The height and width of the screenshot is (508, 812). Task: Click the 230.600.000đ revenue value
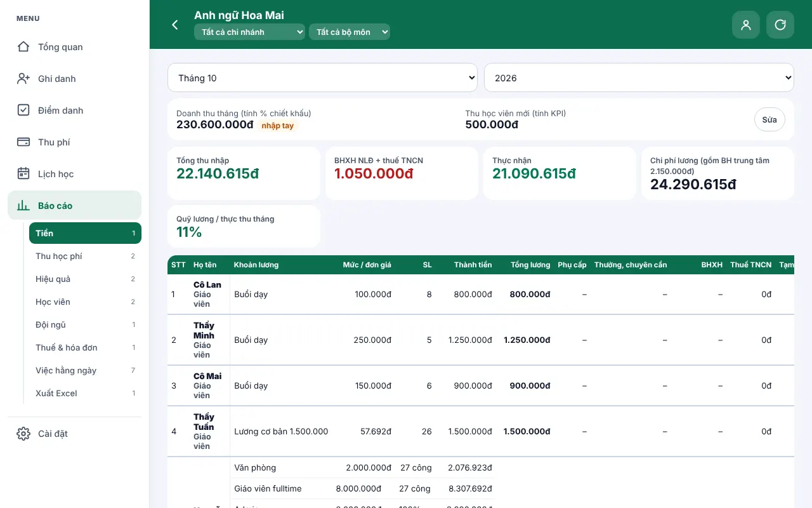(x=215, y=124)
